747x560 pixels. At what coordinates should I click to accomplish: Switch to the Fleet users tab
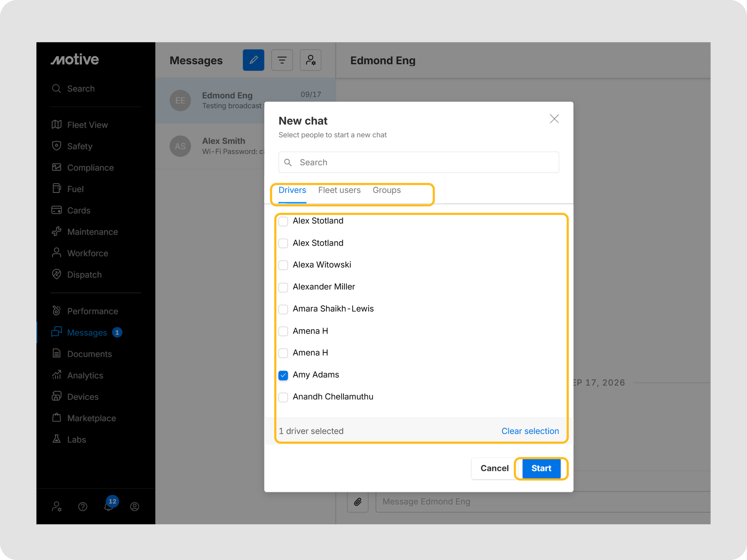tap(339, 190)
